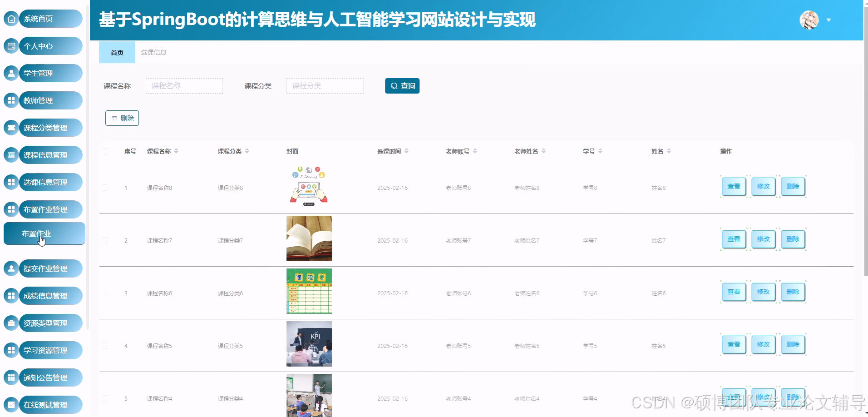This screenshot has height=417, width=868.
Task: Click 修改 for 课程名称8
Action: coord(763,186)
